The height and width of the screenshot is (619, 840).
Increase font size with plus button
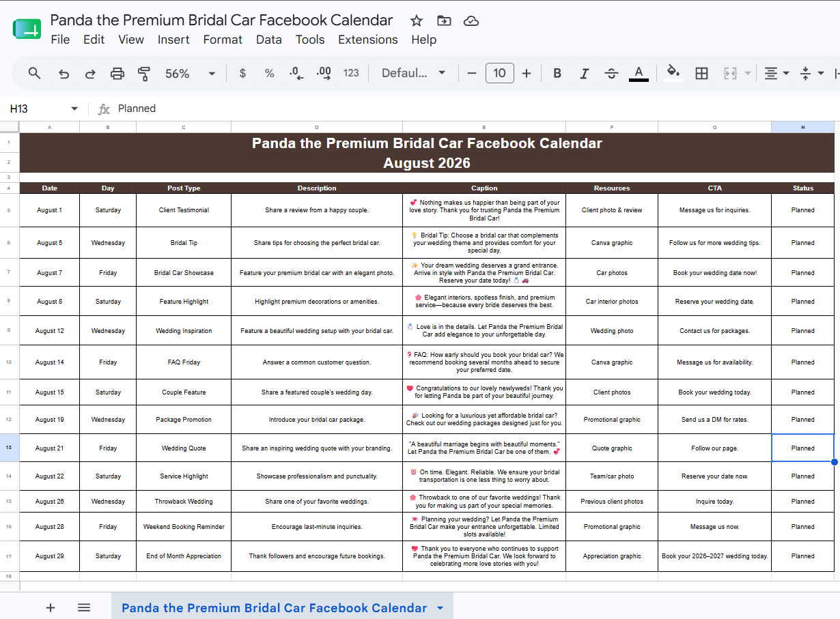526,73
